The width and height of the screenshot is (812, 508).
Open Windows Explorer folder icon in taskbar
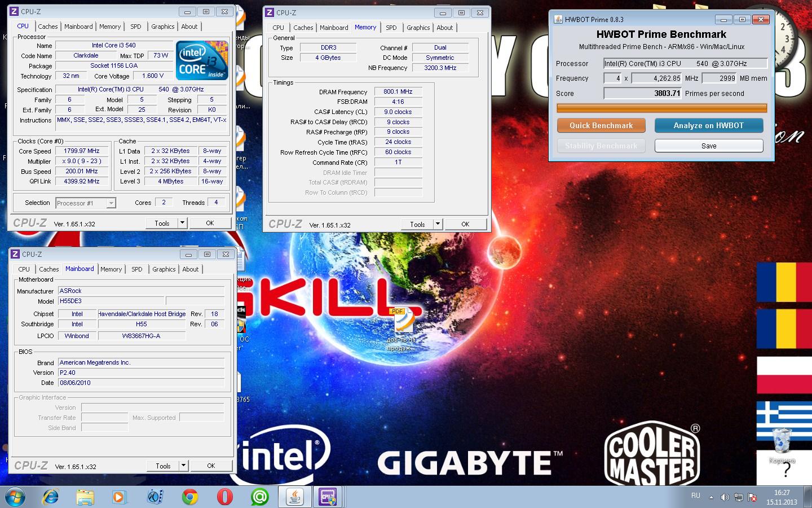tap(85, 497)
